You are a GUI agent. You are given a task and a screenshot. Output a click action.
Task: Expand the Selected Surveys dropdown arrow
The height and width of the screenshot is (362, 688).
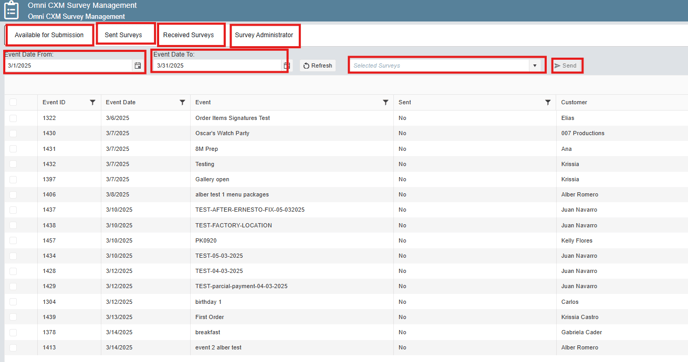534,66
